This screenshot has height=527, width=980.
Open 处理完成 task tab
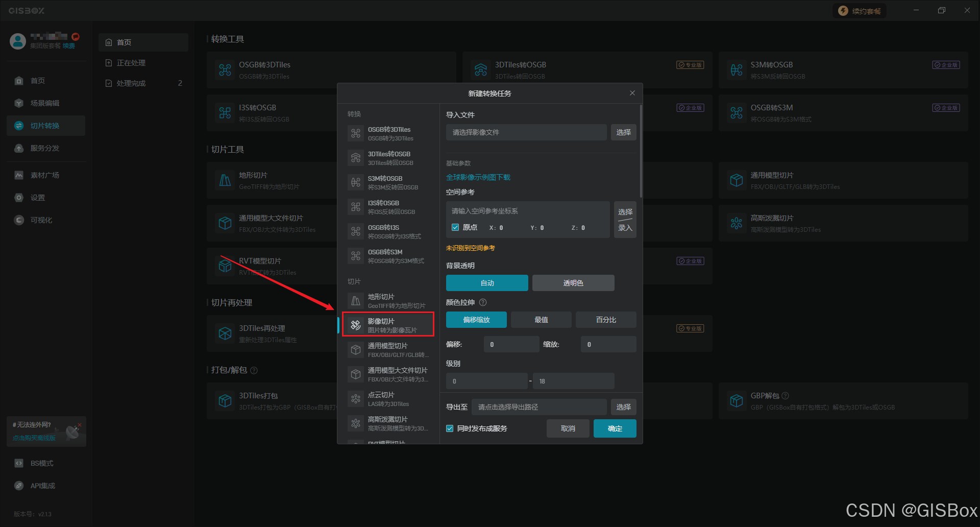pyautogui.click(x=143, y=83)
